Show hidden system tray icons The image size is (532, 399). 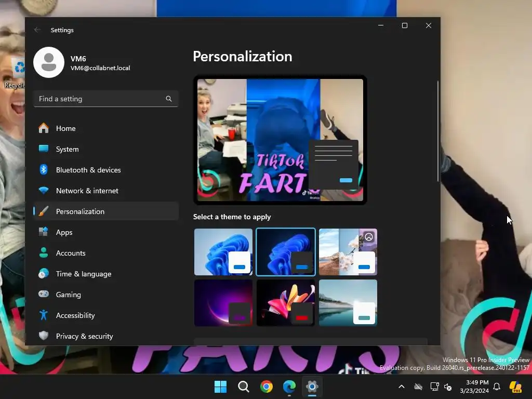point(402,387)
